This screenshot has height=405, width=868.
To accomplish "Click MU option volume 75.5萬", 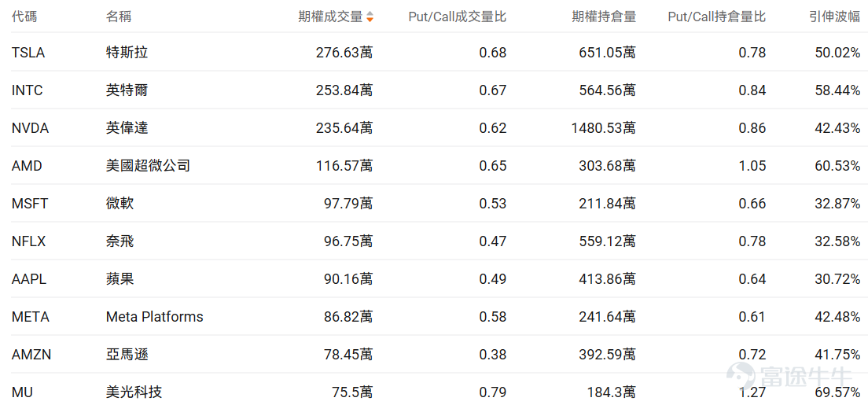I will (x=352, y=392).
